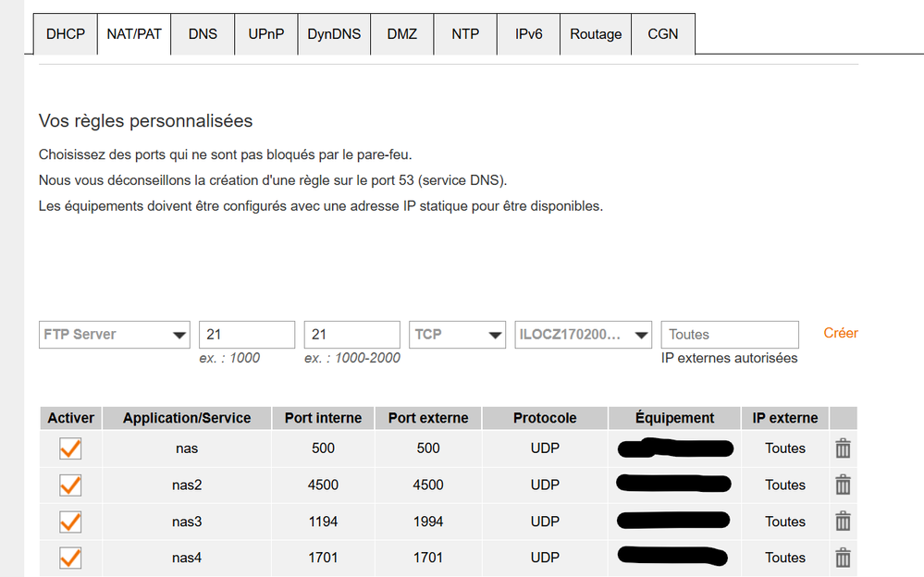
Task: Switch to the UPnP tab
Action: click(265, 33)
